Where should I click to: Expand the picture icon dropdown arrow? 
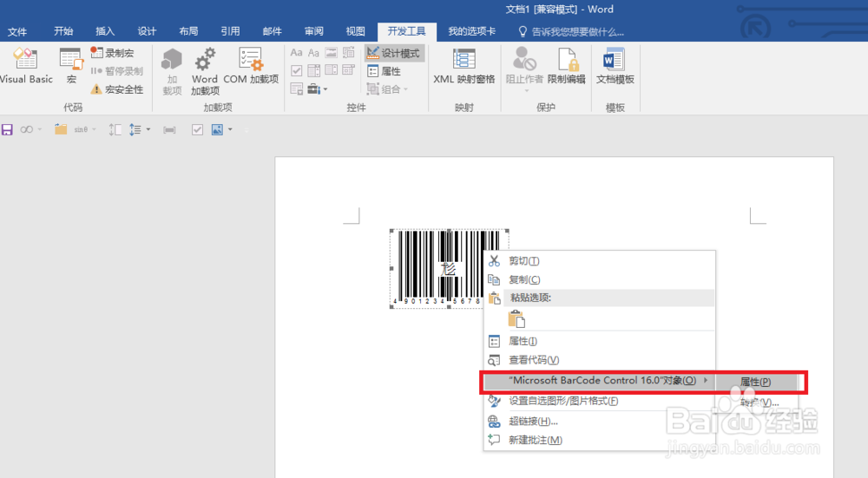click(x=230, y=129)
